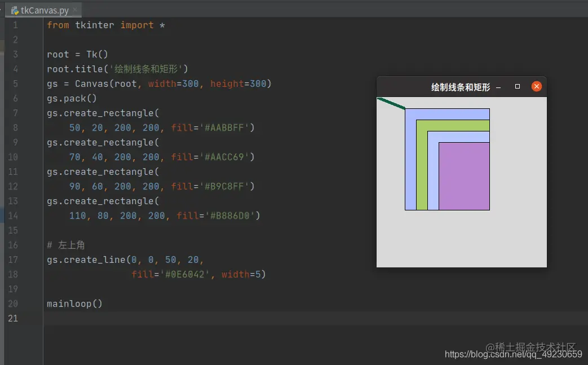588x365 pixels.
Task: Click the '110, 80, 200, 200' coordinates
Action: tap(117, 216)
